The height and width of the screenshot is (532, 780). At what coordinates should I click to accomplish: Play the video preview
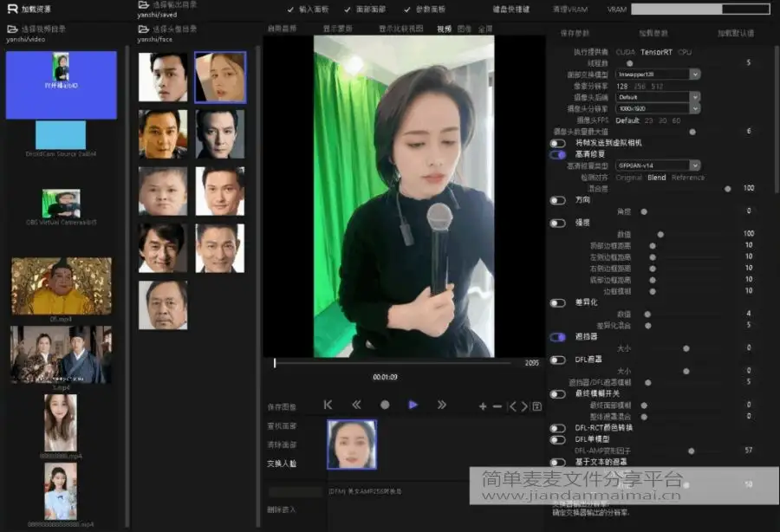click(413, 405)
